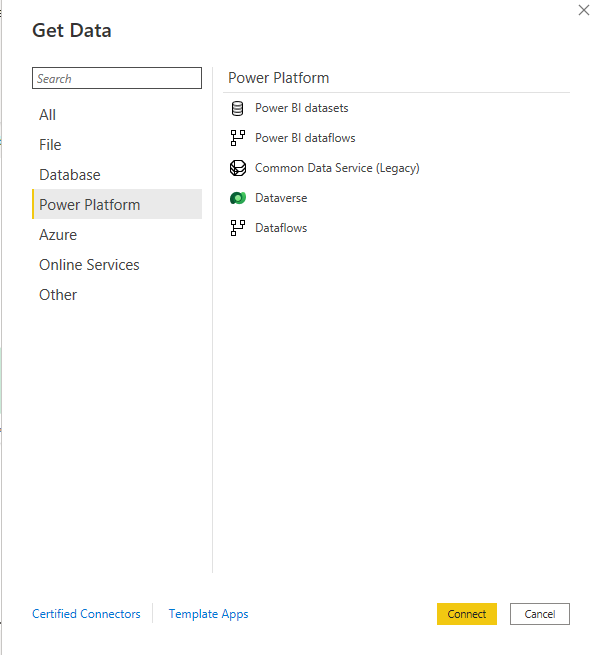Click the green Dataverse icon
This screenshot has width=594, height=655.
(238, 198)
